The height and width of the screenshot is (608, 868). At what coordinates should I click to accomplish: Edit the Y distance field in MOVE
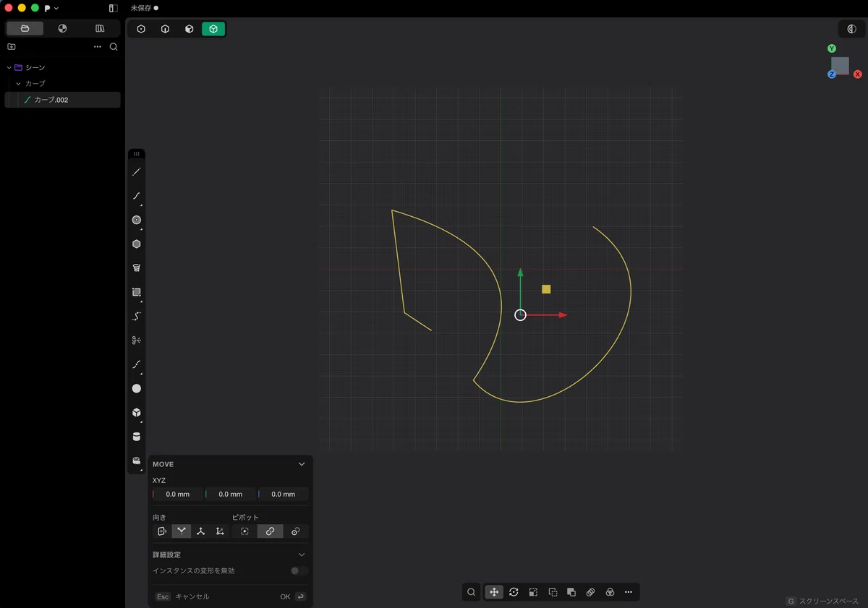pos(230,494)
